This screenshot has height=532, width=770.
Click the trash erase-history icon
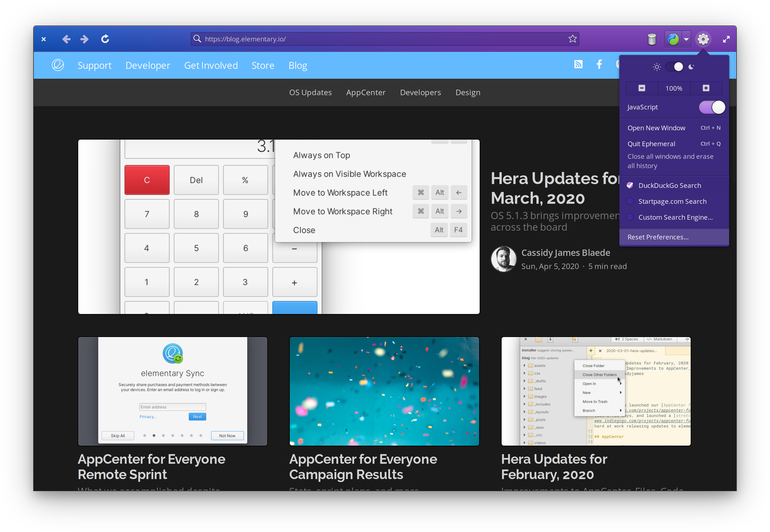[652, 39]
